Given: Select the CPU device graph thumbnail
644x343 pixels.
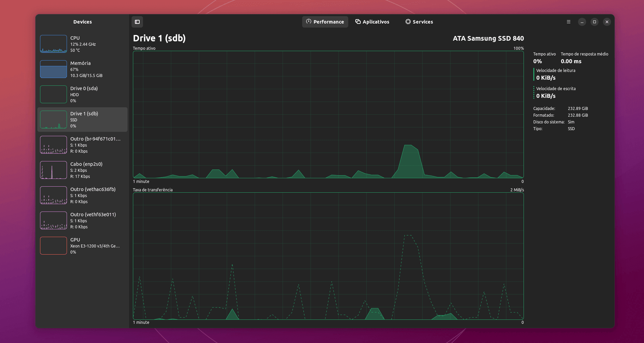Looking at the screenshot, I should coord(53,44).
